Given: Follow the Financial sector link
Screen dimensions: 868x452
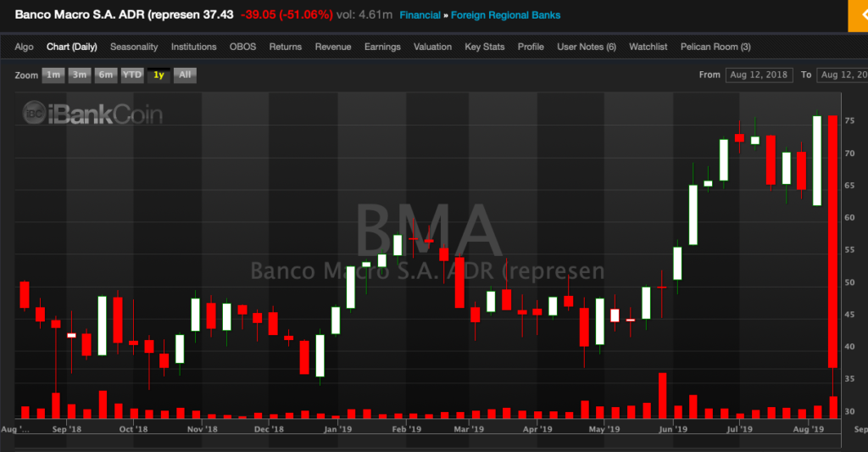Looking at the screenshot, I should coord(420,15).
